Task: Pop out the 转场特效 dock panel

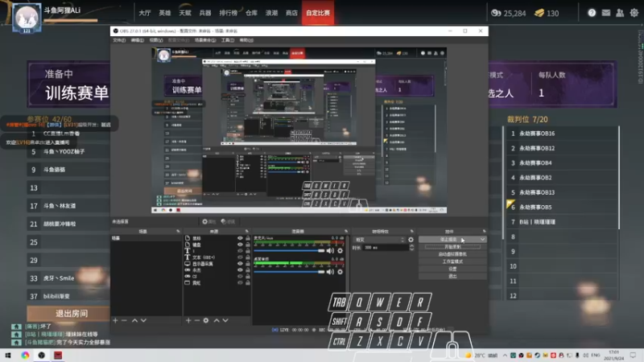Action: tap(411, 232)
